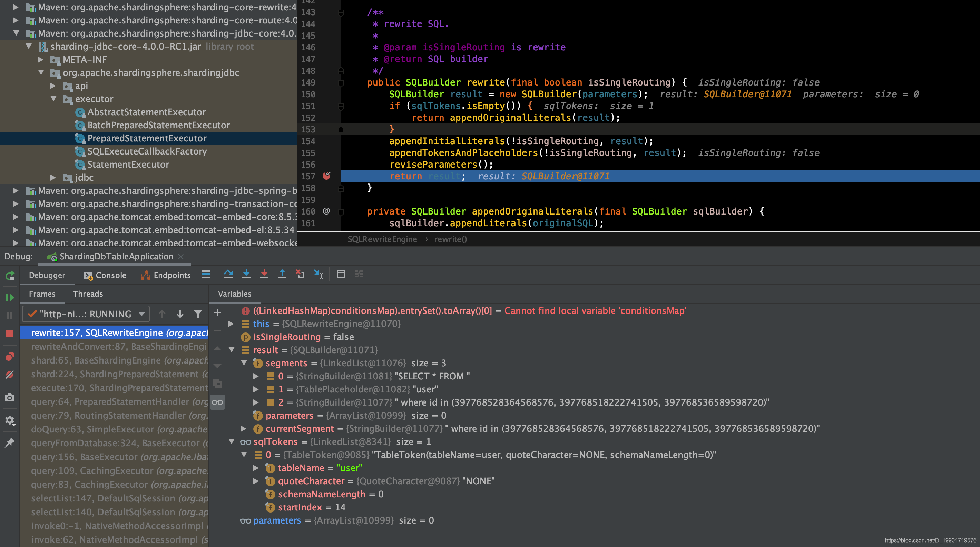Click the SQLRewriteEngine breadcrumb
This screenshot has height=547, width=980.
[x=382, y=239]
